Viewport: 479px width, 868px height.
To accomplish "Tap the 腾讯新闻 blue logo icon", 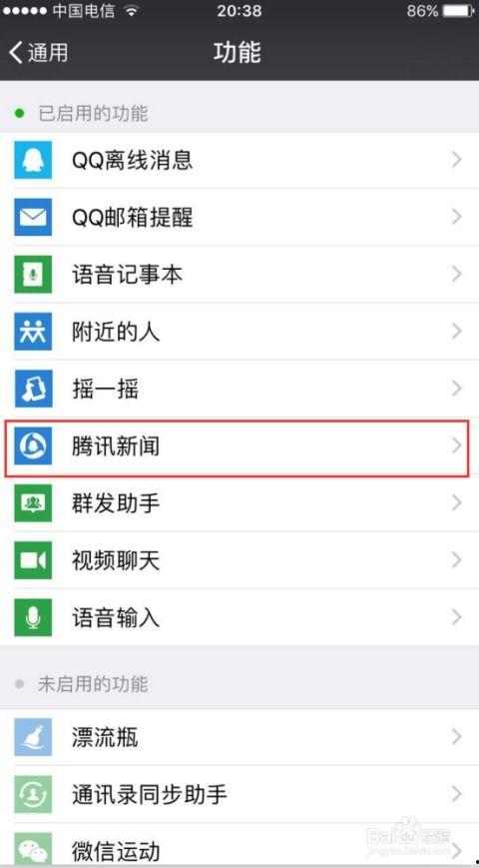I will tap(33, 445).
